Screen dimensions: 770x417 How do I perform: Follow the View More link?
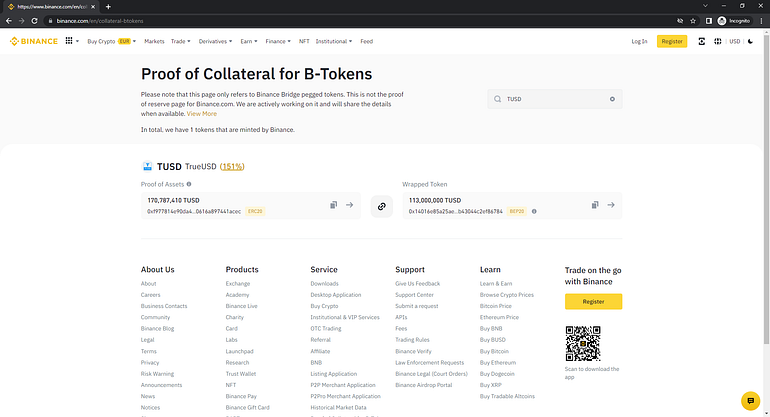[x=202, y=114]
